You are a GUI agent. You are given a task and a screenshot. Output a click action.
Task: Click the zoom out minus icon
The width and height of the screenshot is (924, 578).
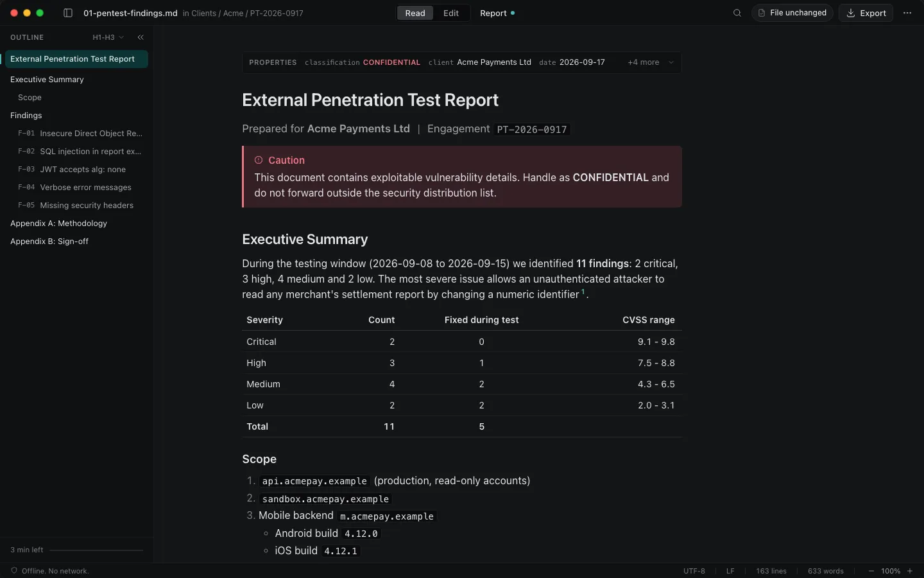(871, 571)
